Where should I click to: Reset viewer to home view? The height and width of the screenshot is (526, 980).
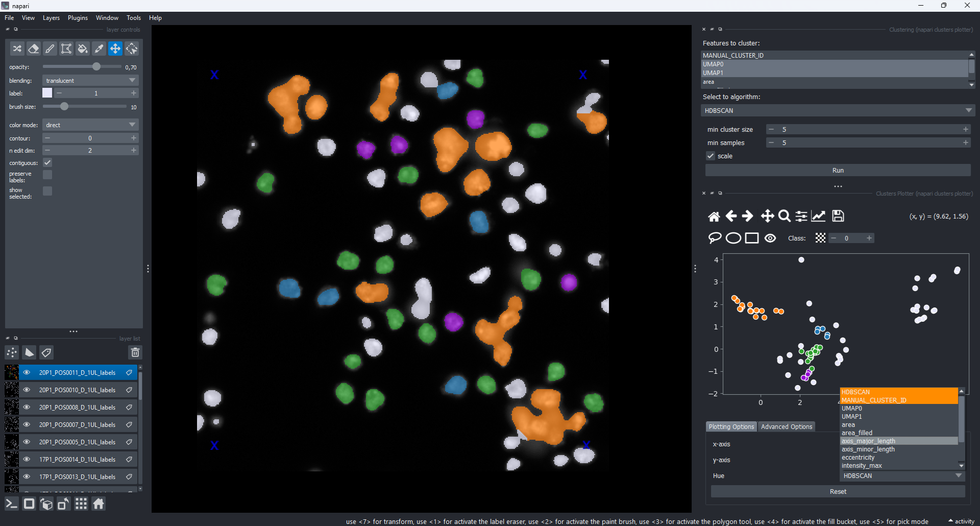click(x=99, y=504)
